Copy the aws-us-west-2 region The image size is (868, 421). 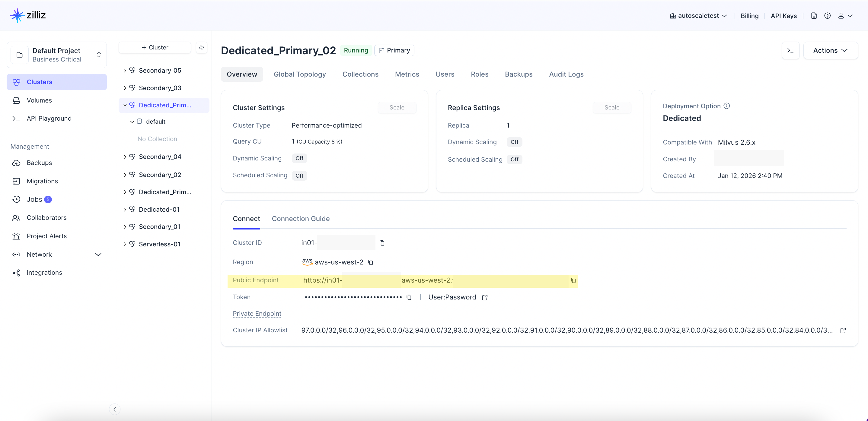pyautogui.click(x=370, y=262)
